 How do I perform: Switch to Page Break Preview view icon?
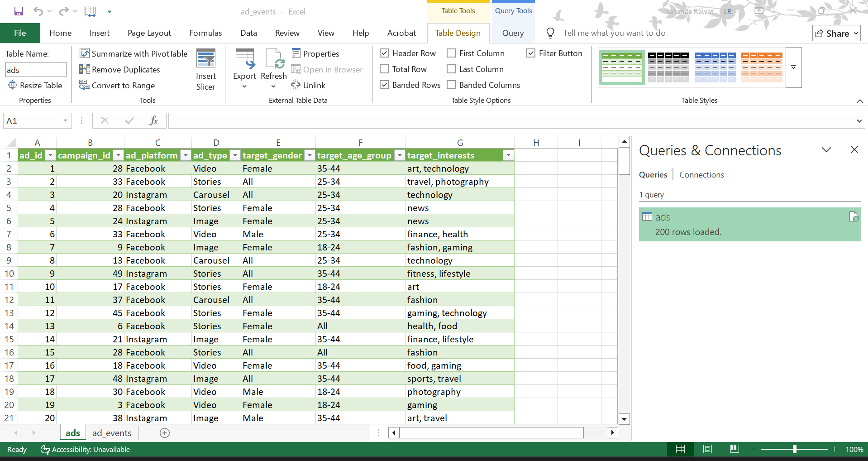[x=734, y=449]
